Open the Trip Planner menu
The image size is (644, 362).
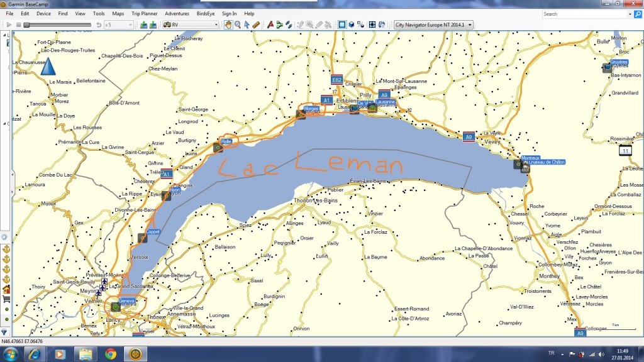[x=145, y=13]
